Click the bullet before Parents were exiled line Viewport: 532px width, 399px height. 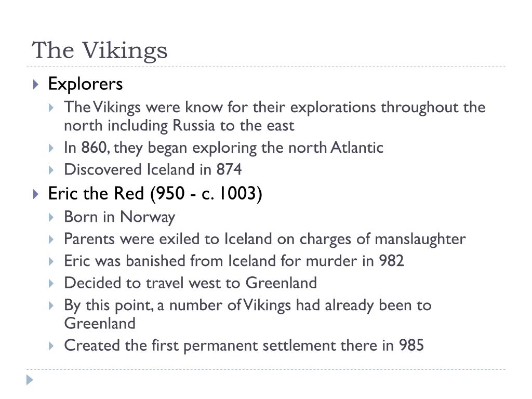51,240
